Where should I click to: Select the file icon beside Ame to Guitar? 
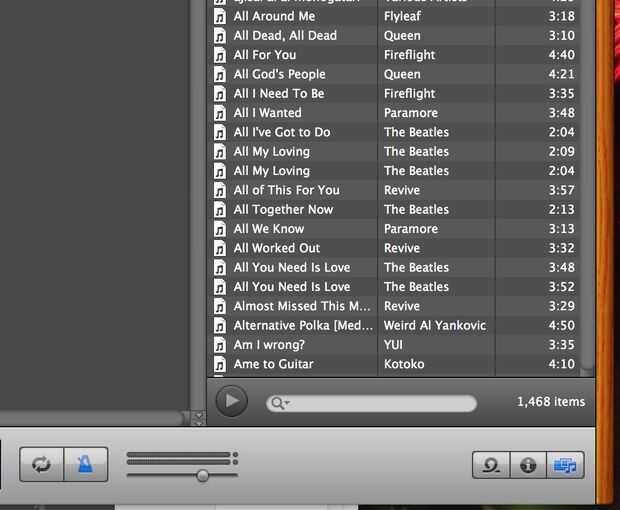pos(220,365)
